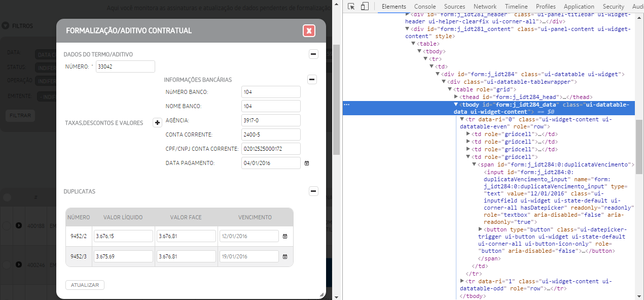Viewport: 644px width, 300px height.
Task: Click the vencimento 19/01/2016 field
Action: click(x=249, y=256)
